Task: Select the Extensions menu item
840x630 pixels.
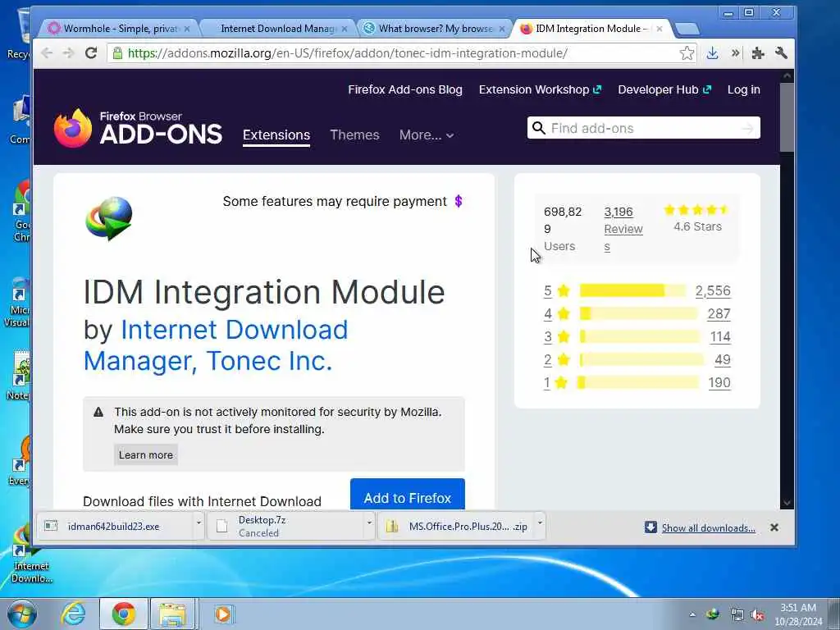Action: [x=276, y=135]
